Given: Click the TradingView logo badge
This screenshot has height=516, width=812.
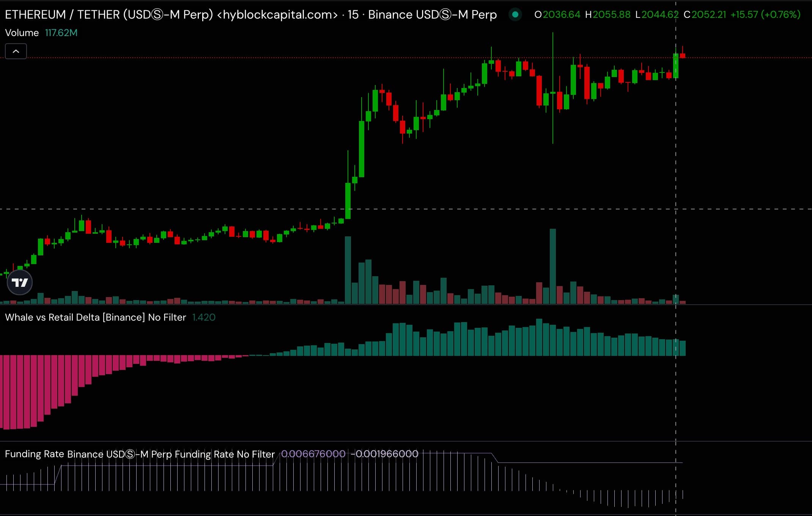Looking at the screenshot, I should [20, 282].
